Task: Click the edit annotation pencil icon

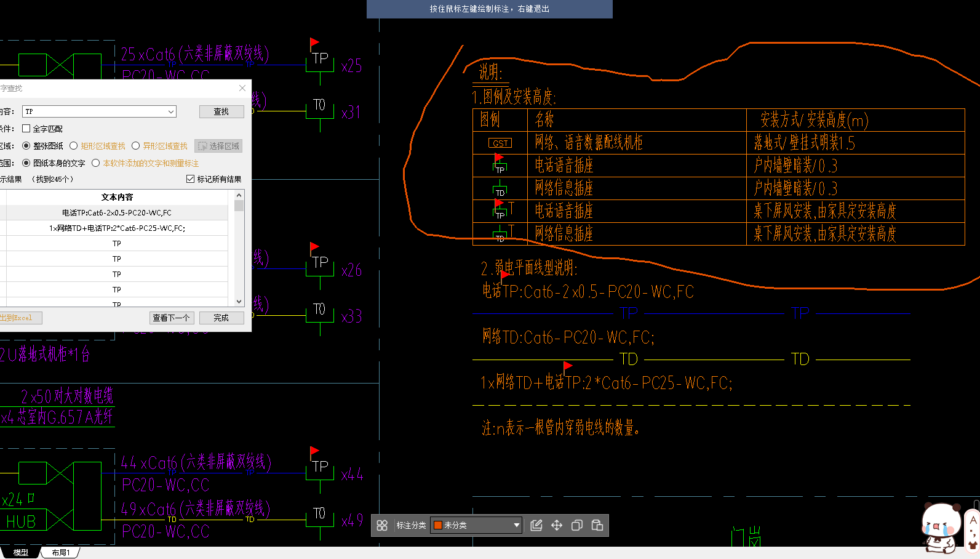Action: click(536, 525)
